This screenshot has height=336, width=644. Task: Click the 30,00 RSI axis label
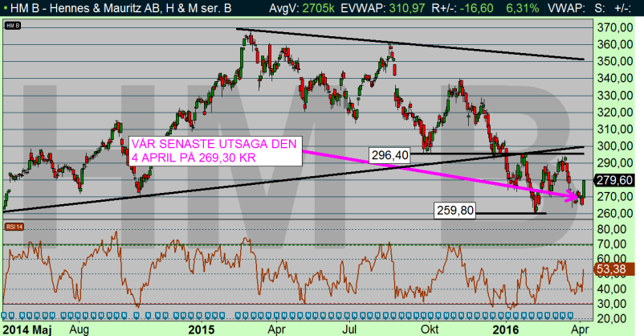coord(612,304)
